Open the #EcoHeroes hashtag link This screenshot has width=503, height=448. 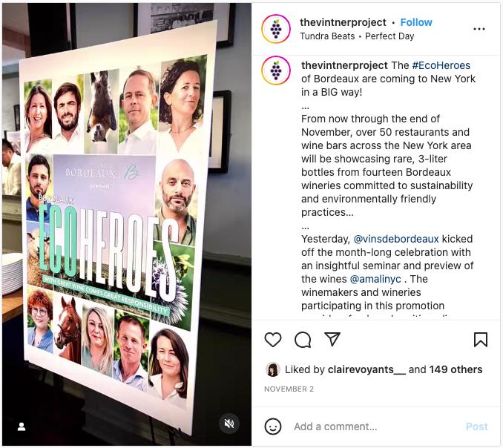(x=441, y=65)
